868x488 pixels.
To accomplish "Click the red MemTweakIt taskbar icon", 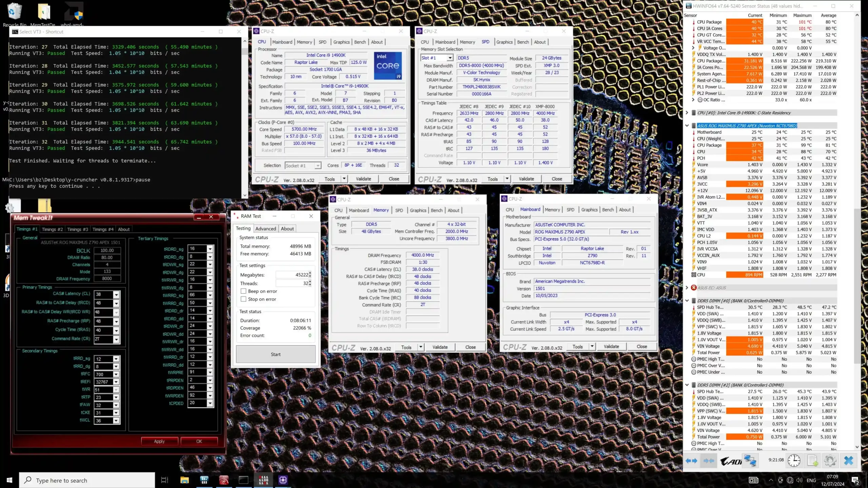I will tap(224, 480).
